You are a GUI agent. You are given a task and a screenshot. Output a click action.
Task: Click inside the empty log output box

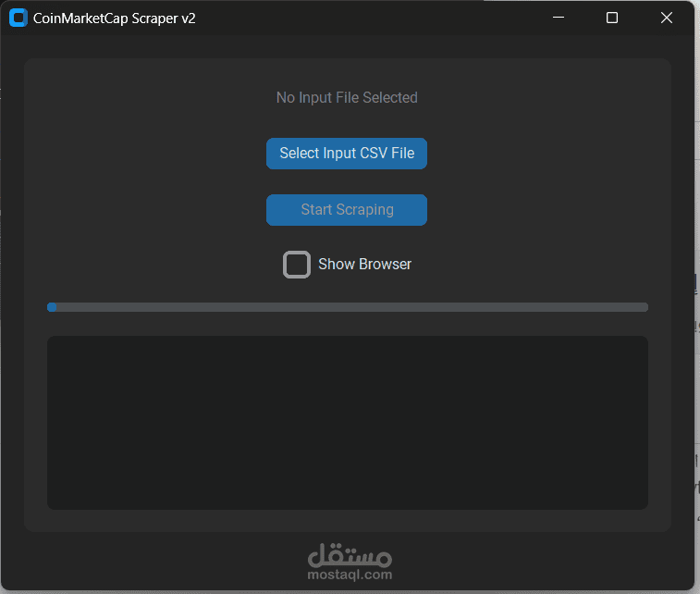[x=348, y=423]
